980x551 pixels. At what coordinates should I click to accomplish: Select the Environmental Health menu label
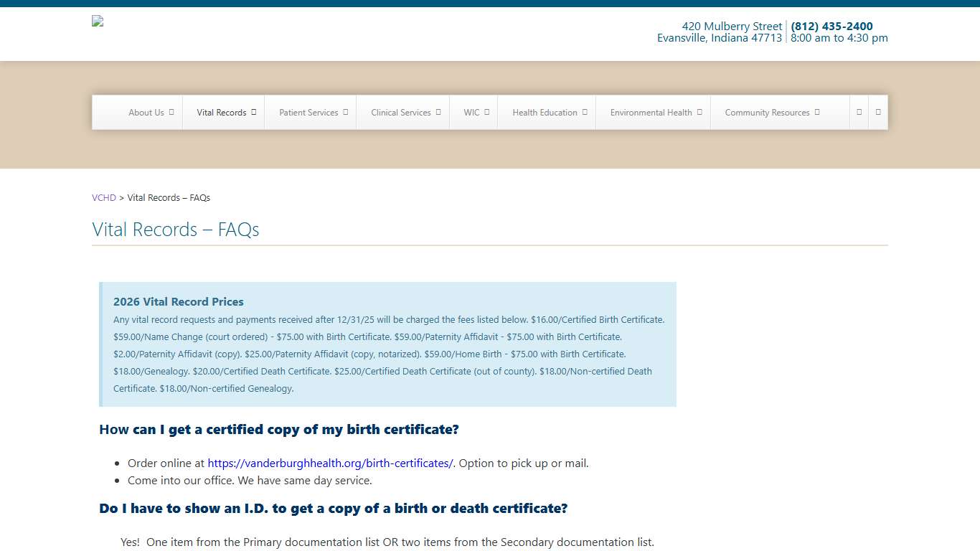[x=651, y=113]
